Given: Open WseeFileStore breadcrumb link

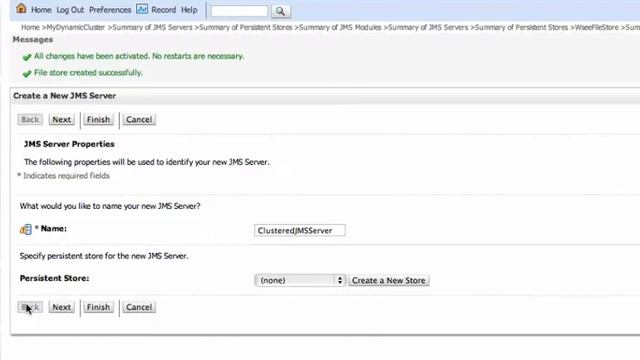Looking at the screenshot, I should 596,27.
